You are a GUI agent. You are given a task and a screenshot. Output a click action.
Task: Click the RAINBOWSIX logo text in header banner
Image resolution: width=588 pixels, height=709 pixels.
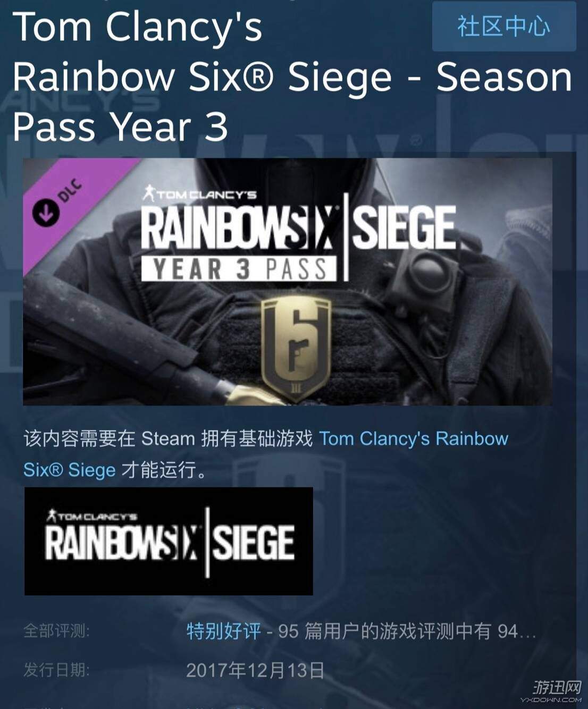(x=238, y=227)
